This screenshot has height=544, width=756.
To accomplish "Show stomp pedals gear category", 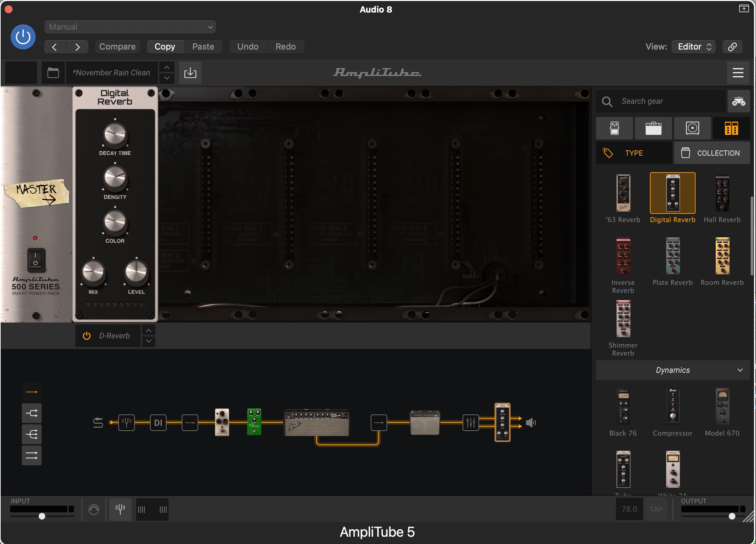I will click(x=614, y=128).
